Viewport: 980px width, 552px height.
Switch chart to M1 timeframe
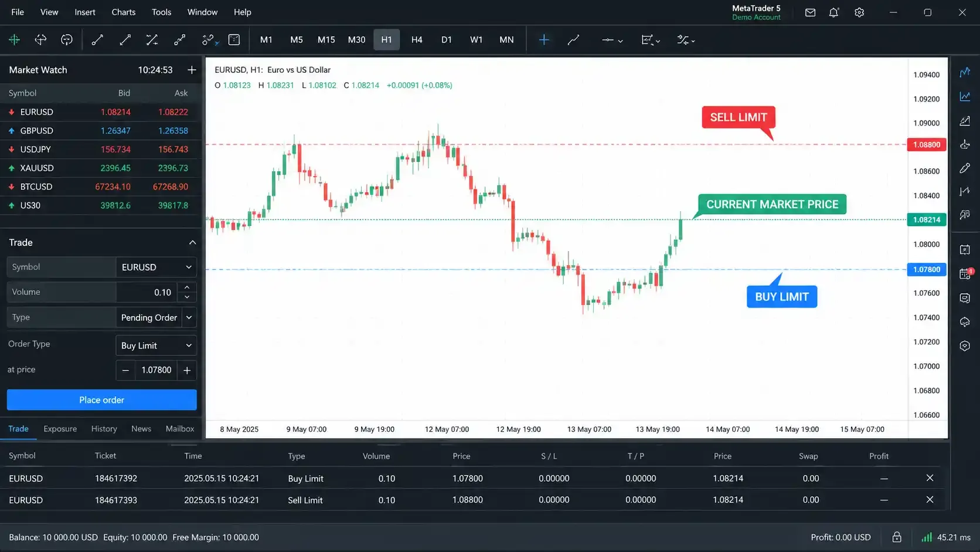(x=266, y=40)
